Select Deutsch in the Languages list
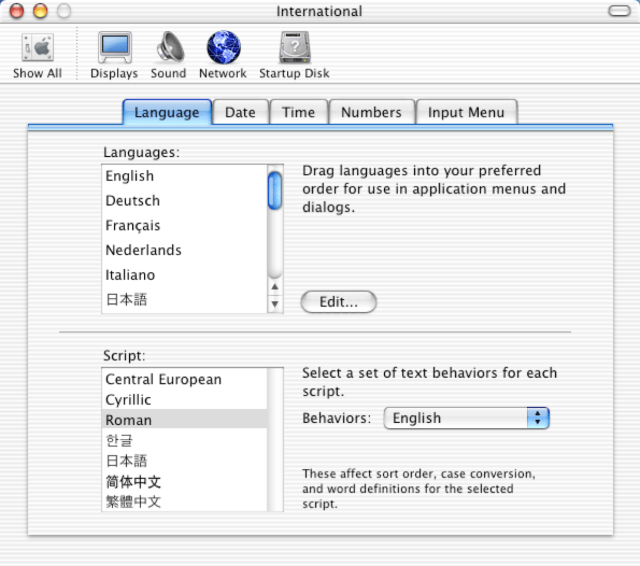Viewport: 640px width, 566px height. pos(184,201)
